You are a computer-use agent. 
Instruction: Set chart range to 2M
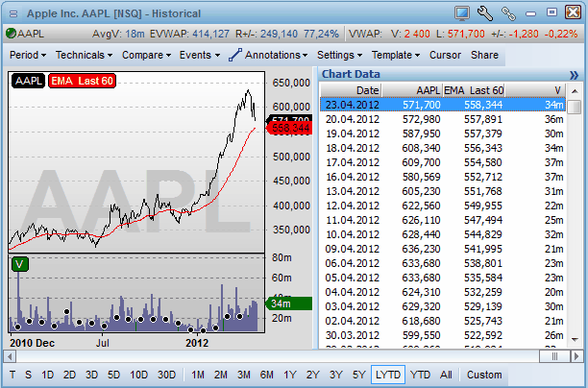pyautogui.click(x=221, y=375)
